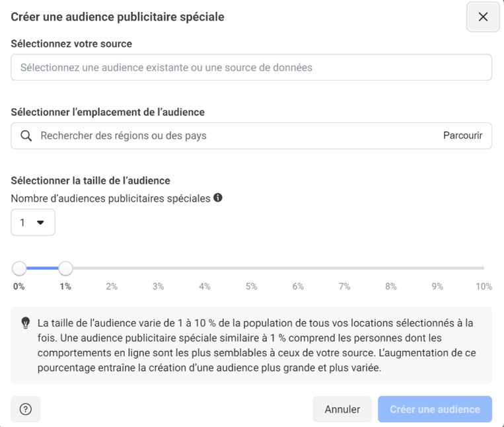This screenshot has width=504, height=427.
Task: Set slider to the 5% mark
Action: click(252, 268)
